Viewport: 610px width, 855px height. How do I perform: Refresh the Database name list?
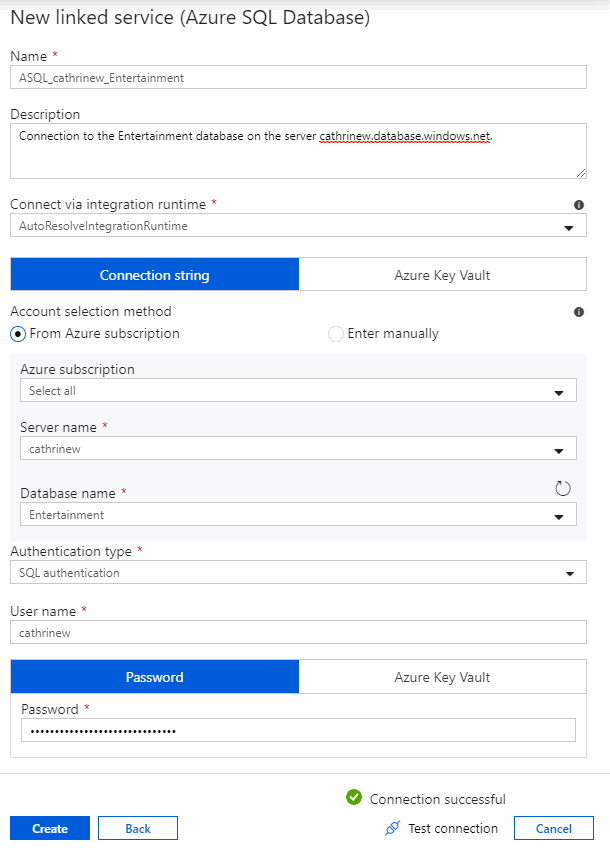562,487
